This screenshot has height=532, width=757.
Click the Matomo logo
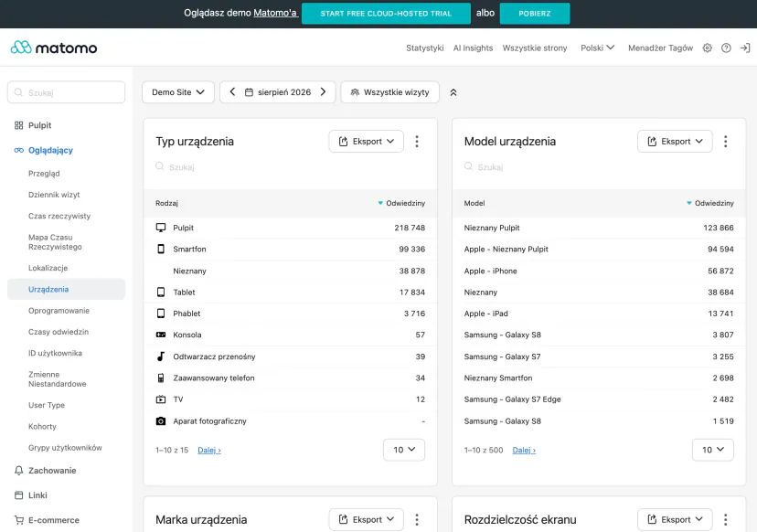(54, 48)
